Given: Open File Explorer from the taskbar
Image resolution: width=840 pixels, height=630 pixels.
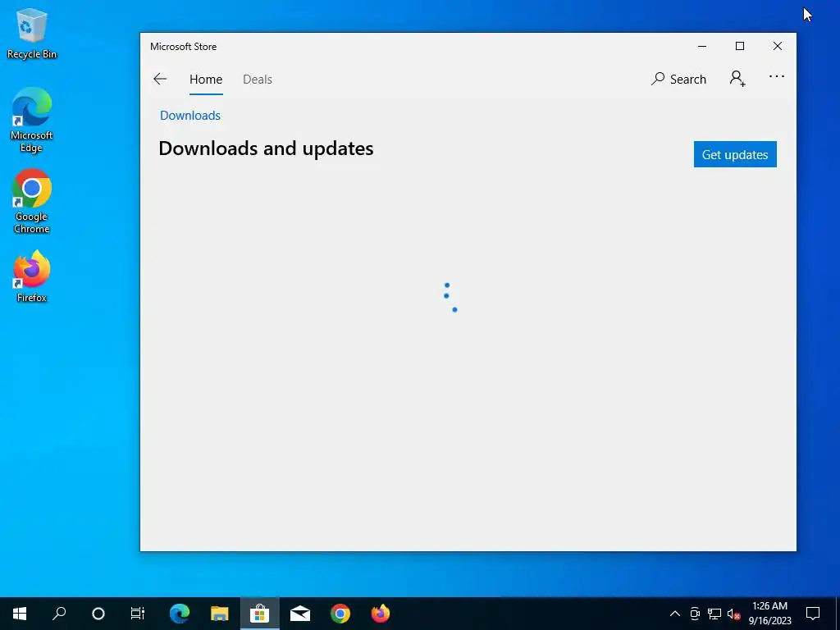Looking at the screenshot, I should [219, 614].
